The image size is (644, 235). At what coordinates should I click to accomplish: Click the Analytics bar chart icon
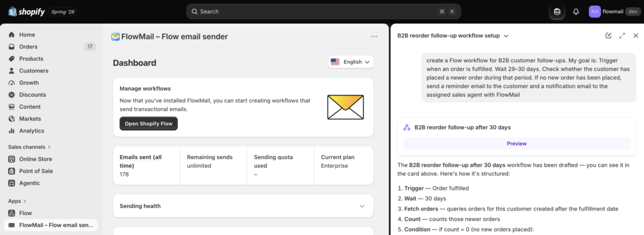point(11,131)
